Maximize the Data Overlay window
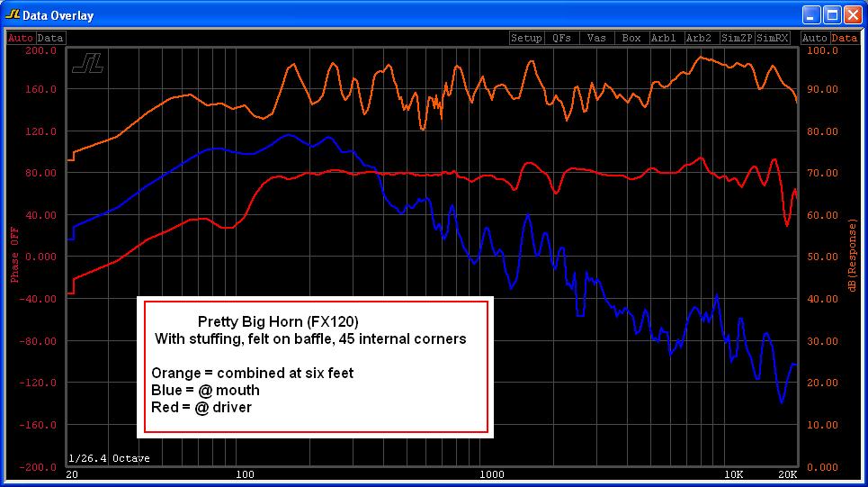This screenshot has height=487, width=868. [832, 15]
